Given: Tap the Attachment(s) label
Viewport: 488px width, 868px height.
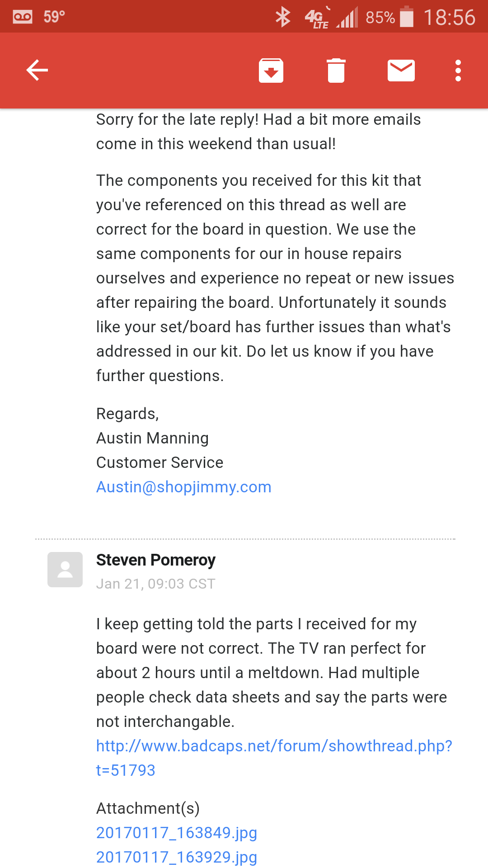Looking at the screenshot, I should click(x=148, y=808).
